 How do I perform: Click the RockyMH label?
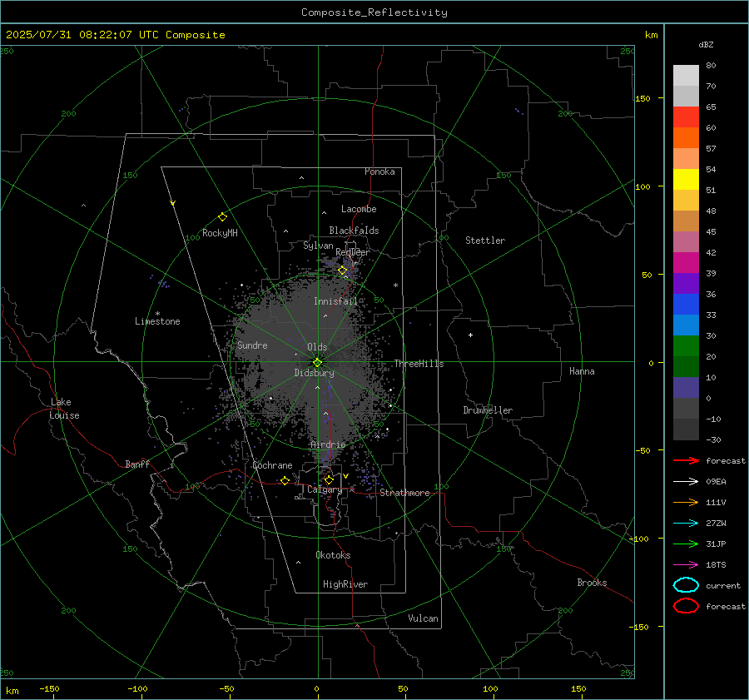pos(220,233)
